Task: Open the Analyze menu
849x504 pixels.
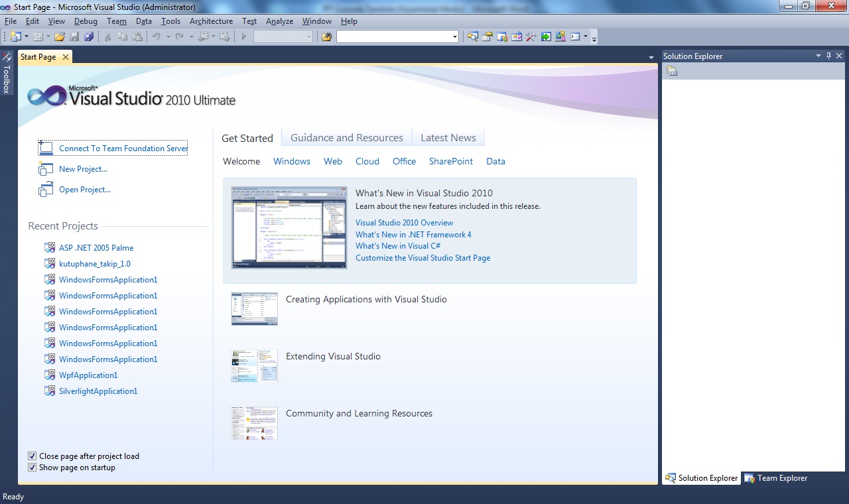Action: (279, 21)
